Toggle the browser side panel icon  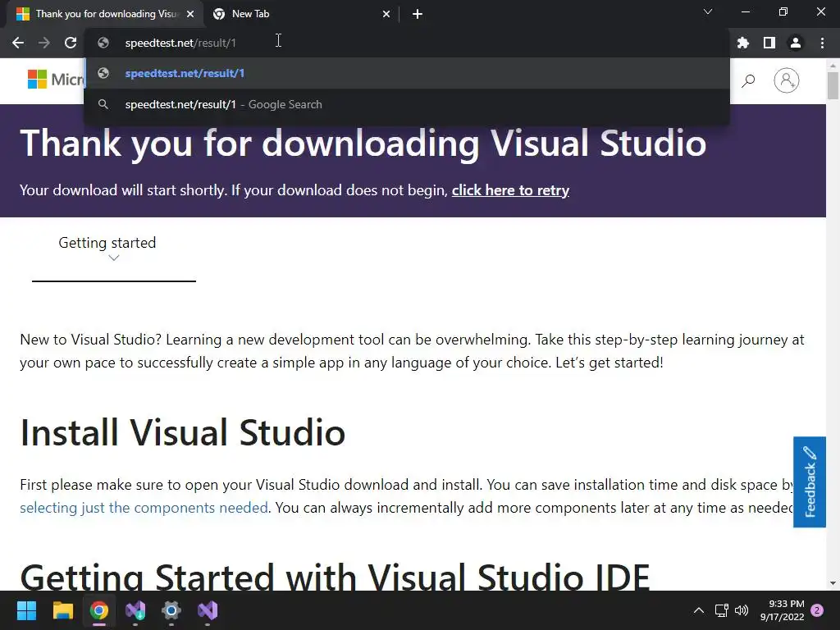(x=769, y=43)
